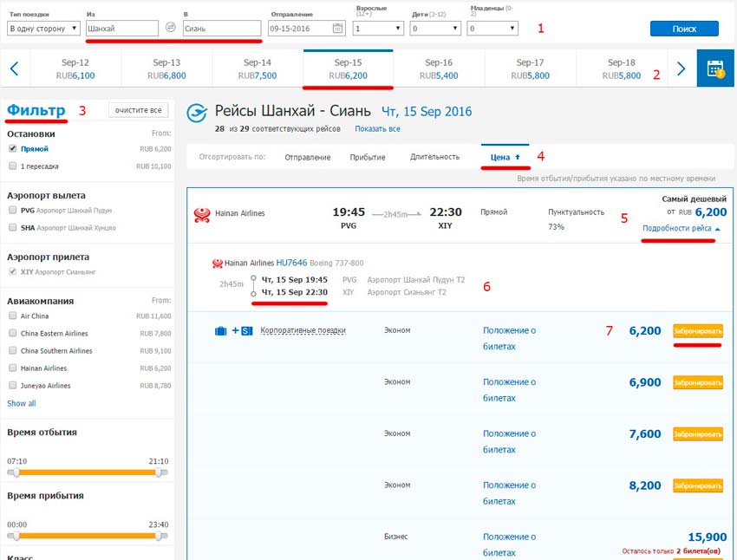
Task: Click the previous dates left arrow
Action: [16, 68]
